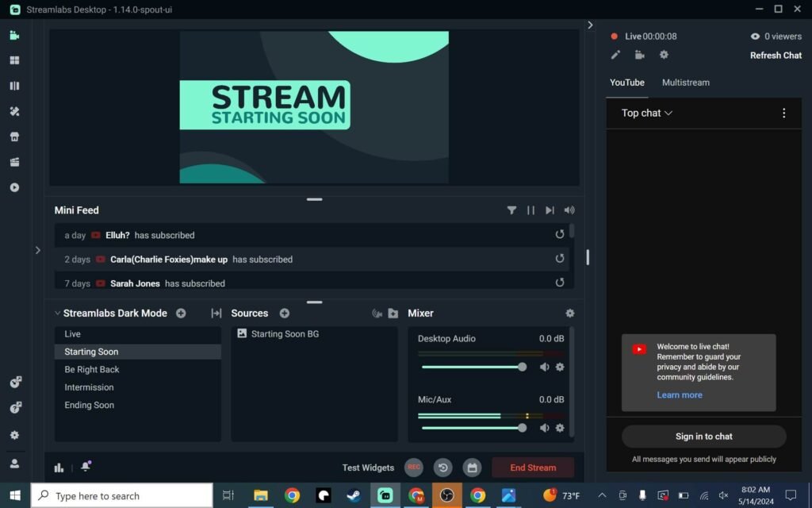The image size is (812, 508).
Task: Select the Ending Soon scene
Action: [138, 406]
